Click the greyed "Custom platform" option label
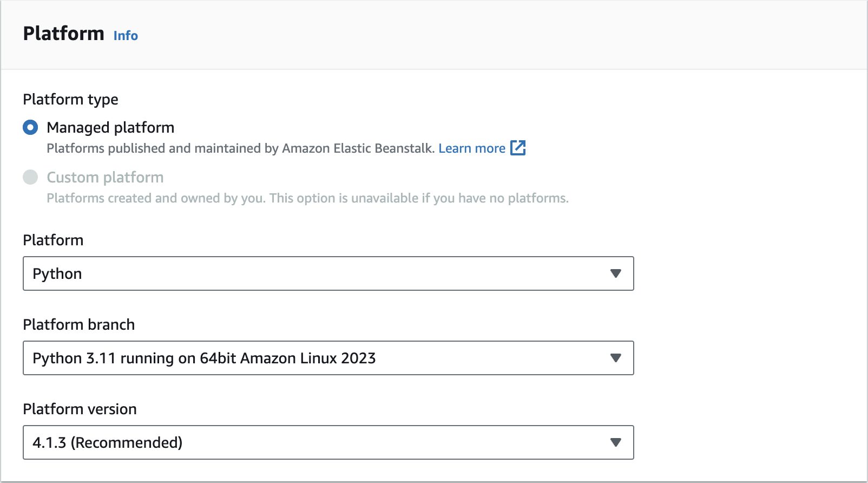This screenshot has width=868, height=483. [x=105, y=178]
